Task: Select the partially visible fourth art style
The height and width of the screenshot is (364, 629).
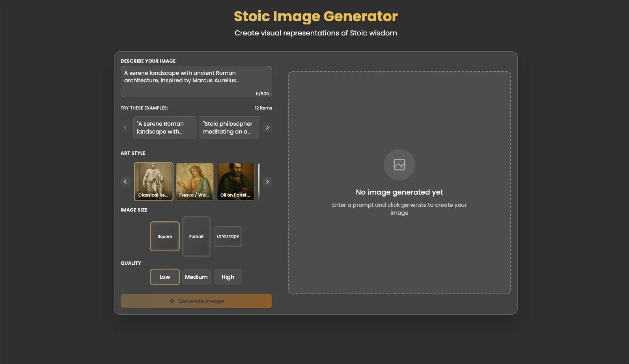Action: pos(259,182)
